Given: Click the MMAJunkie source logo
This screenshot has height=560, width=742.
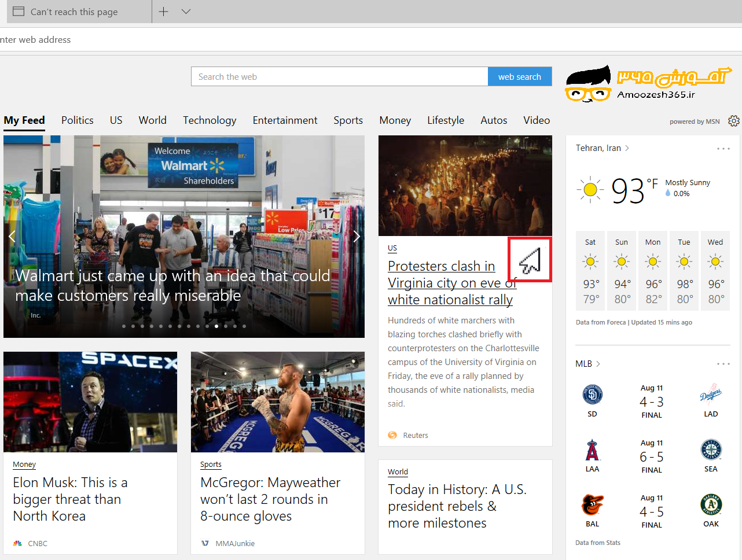Looking at the screenshot, I should [205, 543].
